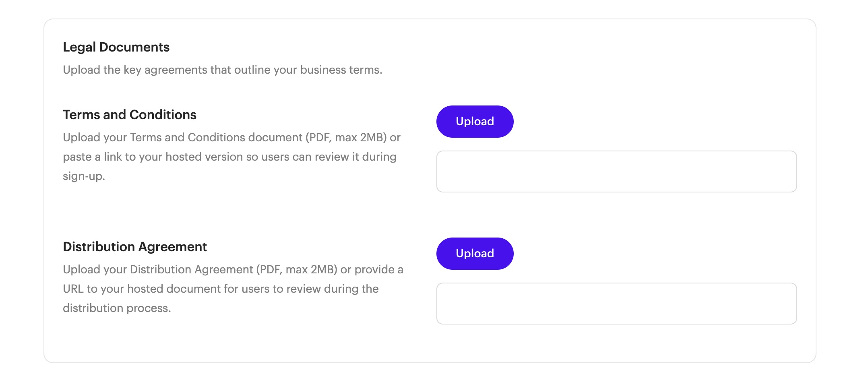Start uploading a Distribution Agreement PDF
Screen dimensions: 868x372
[x=475, y=254]
